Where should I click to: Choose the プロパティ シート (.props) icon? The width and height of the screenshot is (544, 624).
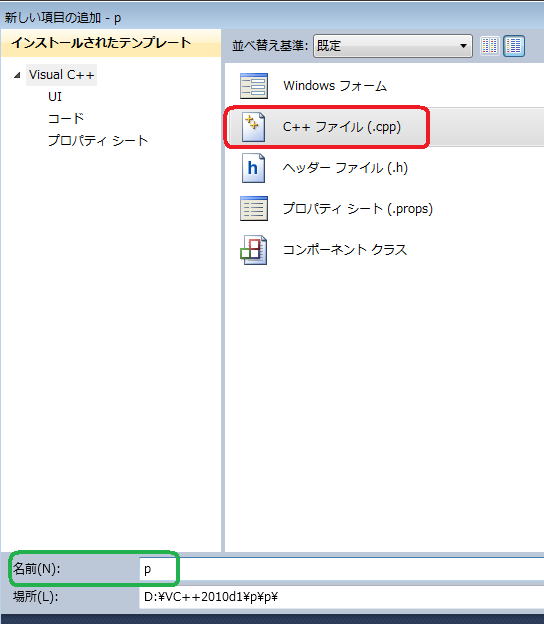(254, 209)
